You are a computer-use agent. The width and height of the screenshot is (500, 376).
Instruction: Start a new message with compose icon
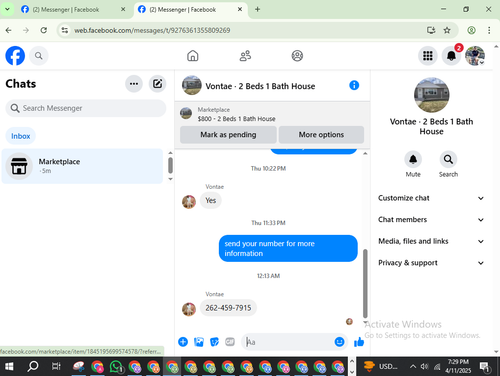pos(157,84)
